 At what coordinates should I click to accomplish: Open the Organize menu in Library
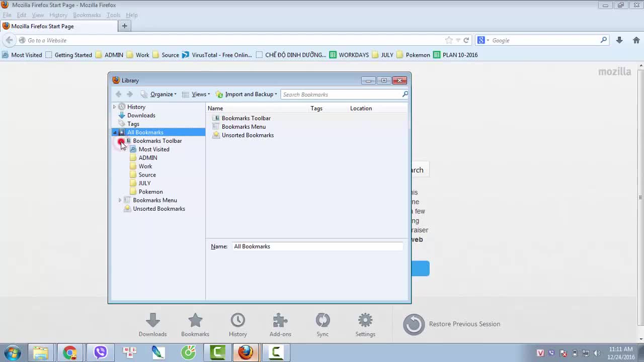pos(158,94)
